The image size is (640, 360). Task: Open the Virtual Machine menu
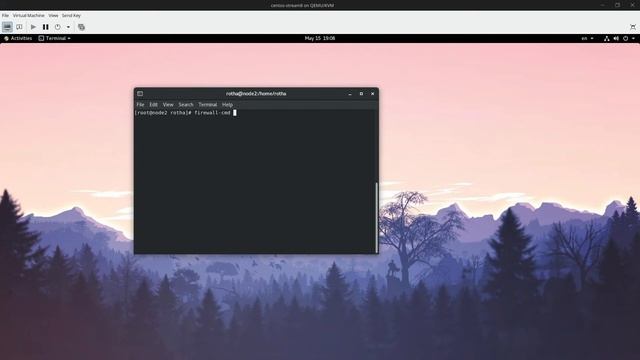29,16
